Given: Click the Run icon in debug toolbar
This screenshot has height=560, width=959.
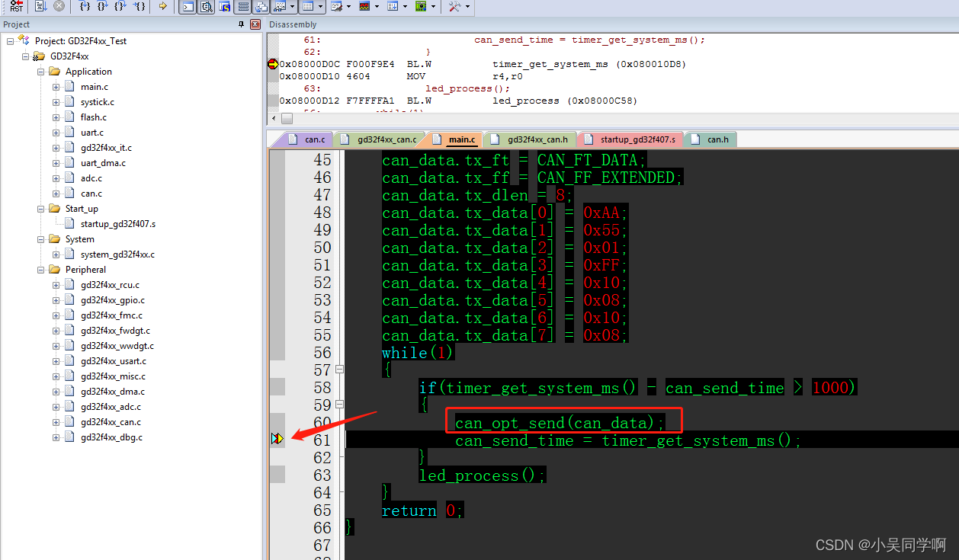Looking at the screenshot, I should [40, 7].
